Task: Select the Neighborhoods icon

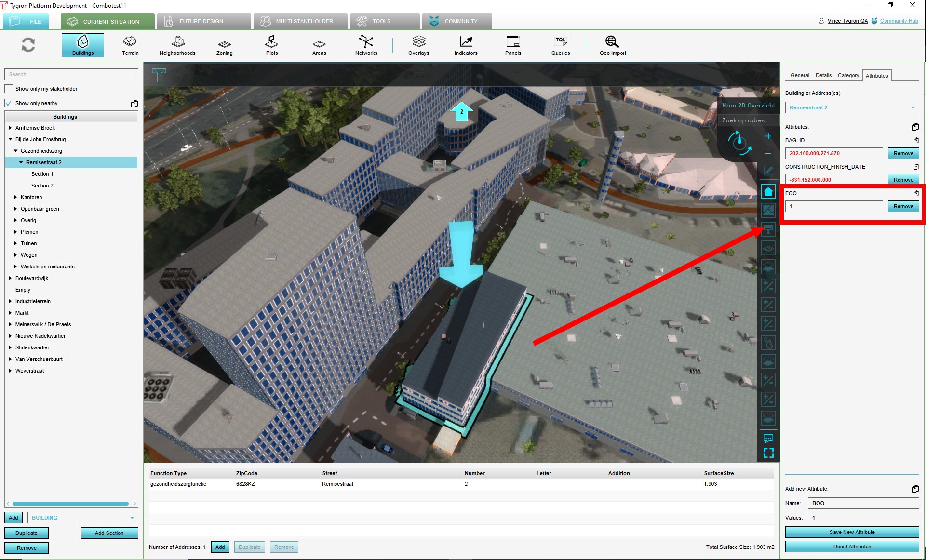Action: (177, 45)
